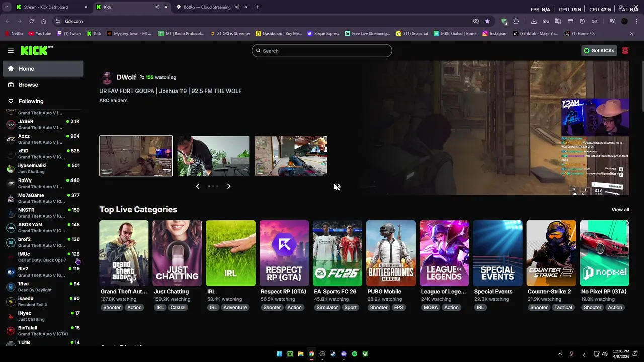The height and width of the screenshot is (362, 644).
Task: Open the user profile avatar menu
Action: click(x=625, y=51)
